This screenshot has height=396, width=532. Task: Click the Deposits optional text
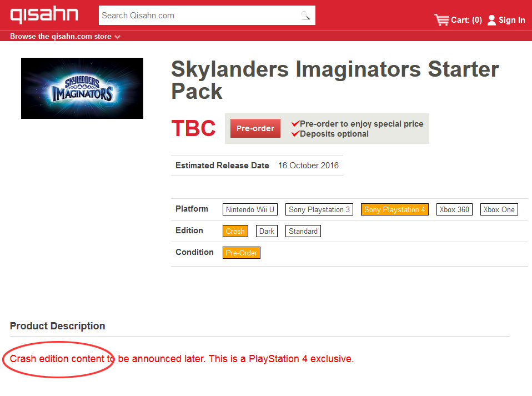tap(334, 134)
